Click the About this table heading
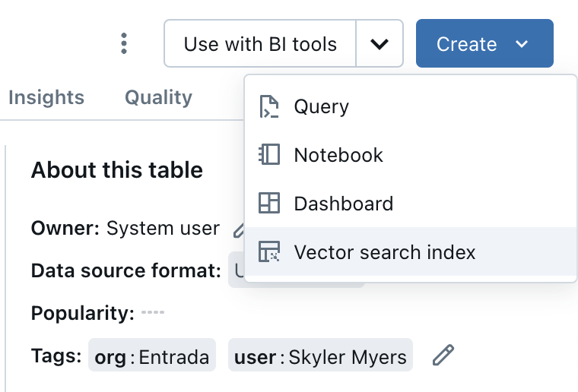The width and height of the screenshot is (578, 392). [x=117, y=170]
